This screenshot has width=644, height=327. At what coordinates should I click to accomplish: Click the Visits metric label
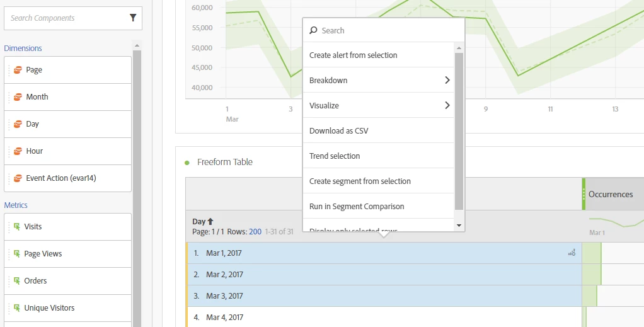coord(33,226)
